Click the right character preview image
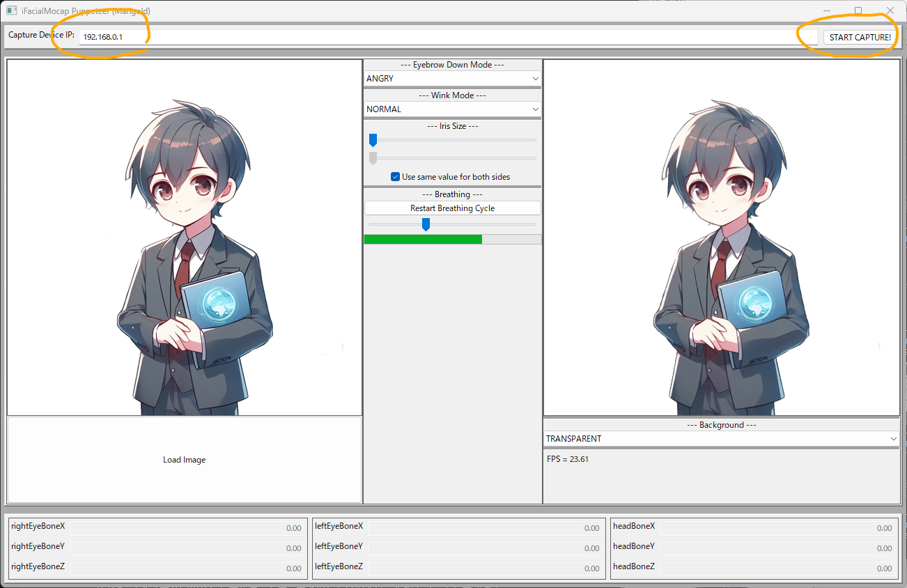 pyautogui.click(x=721, y=237)
